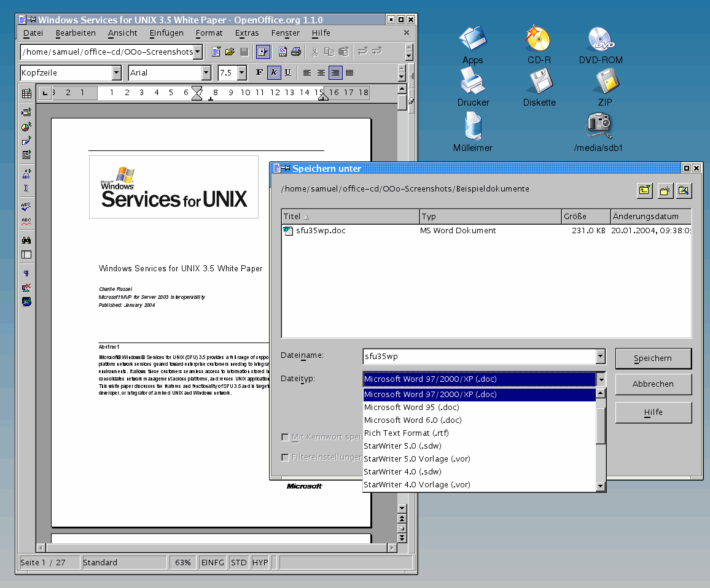The image size is (710, 588).
Task: Click the open file folder icon in the toolbar
Action: pos(230,52)
